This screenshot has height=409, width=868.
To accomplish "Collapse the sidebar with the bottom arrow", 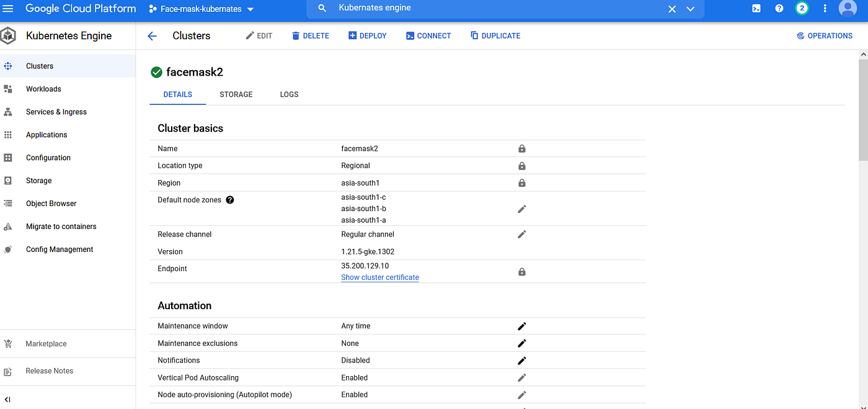I will click(x=7, y=399).
